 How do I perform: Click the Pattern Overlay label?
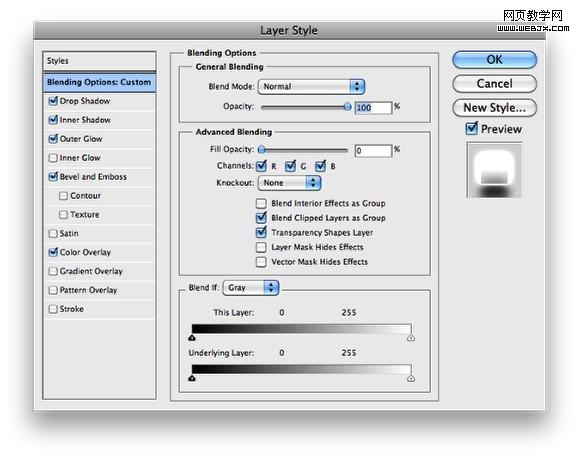88,290
